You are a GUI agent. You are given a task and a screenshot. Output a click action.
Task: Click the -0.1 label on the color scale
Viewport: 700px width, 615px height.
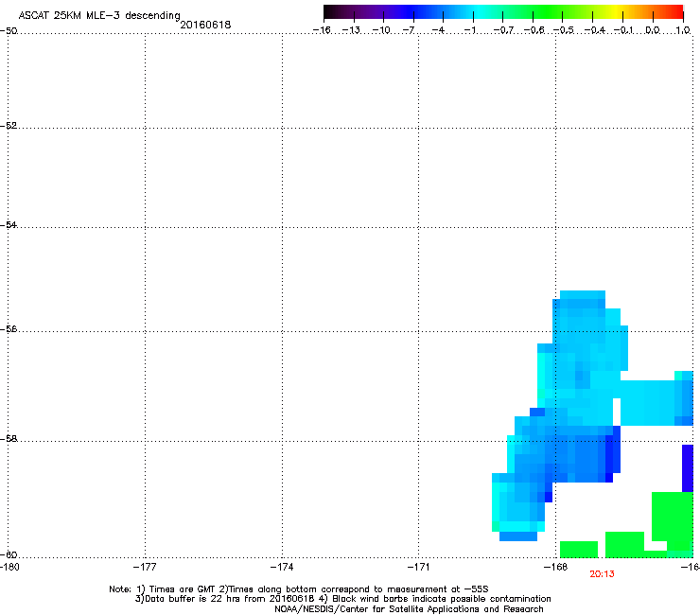623,30
